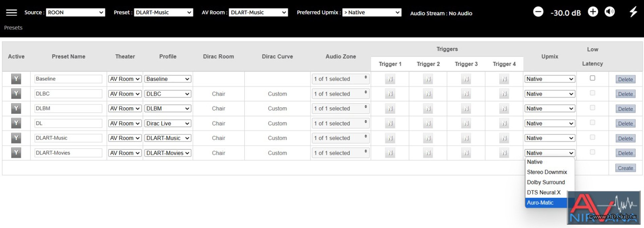The image size is (644, 228).
Task: Toggle Trigger 3 for DL row
Action: point(466,123)
